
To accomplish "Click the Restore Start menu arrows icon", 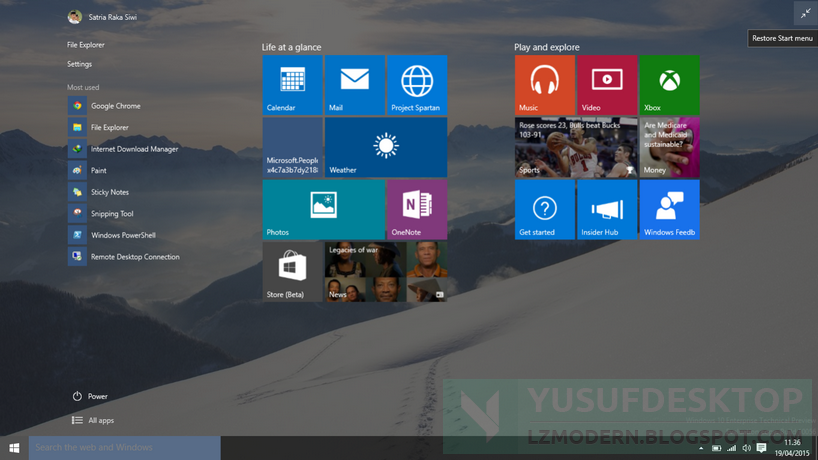I will click(805, 14).
